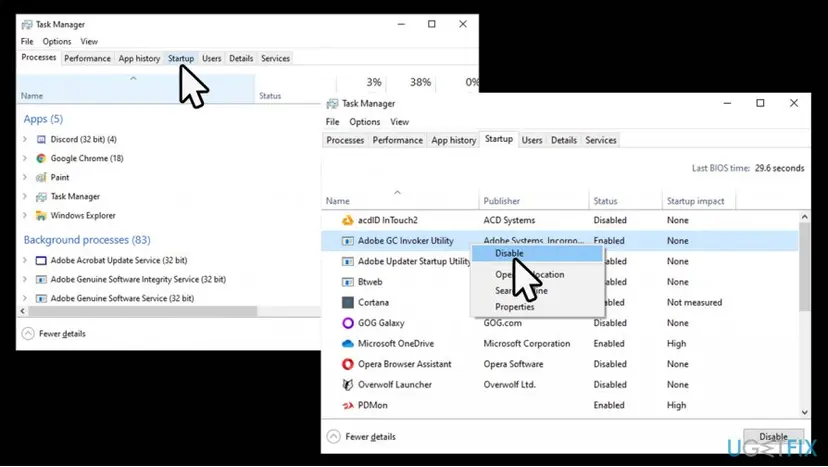This screenshot has width=828, height=467.
Task: Switch to Processes tab in the front window
Action: click(345, 141)
